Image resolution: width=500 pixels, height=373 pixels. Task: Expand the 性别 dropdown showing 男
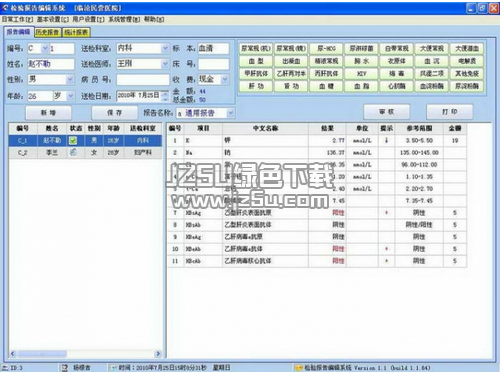click(70, 79)
